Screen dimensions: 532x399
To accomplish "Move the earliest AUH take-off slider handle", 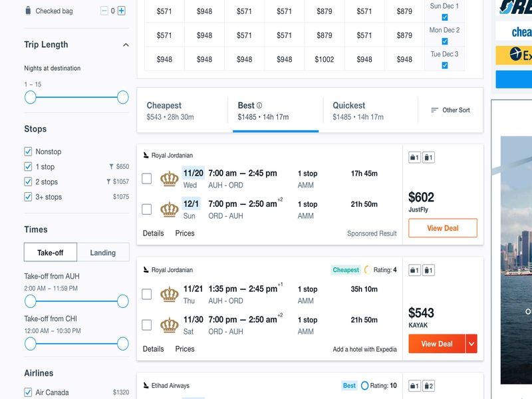I will [x=31, y=301].
